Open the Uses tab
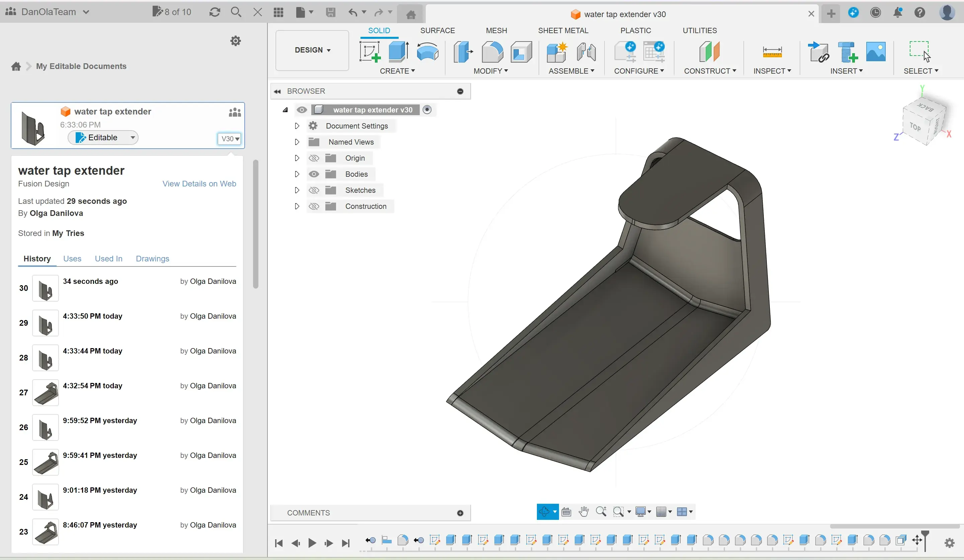The width and height of the screenshot is (964, 560). click(72, 259)
